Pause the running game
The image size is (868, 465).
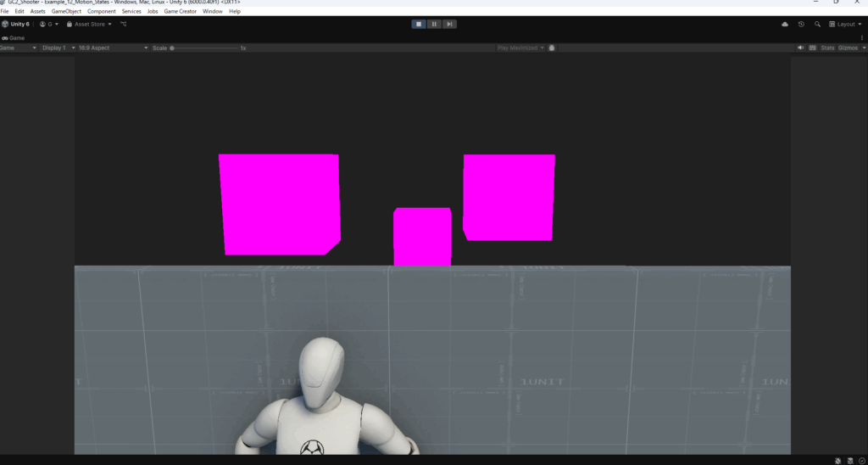pos(434,24)
